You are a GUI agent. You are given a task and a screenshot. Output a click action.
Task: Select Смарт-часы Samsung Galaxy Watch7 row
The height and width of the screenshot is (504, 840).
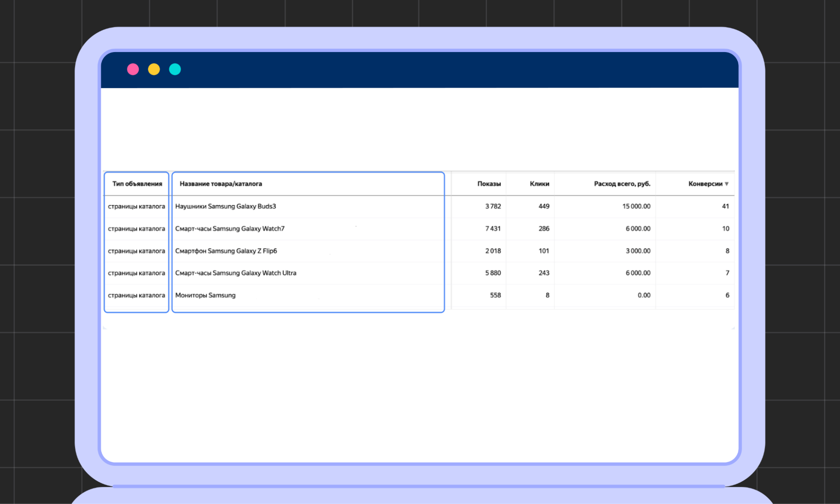(230, 228)
